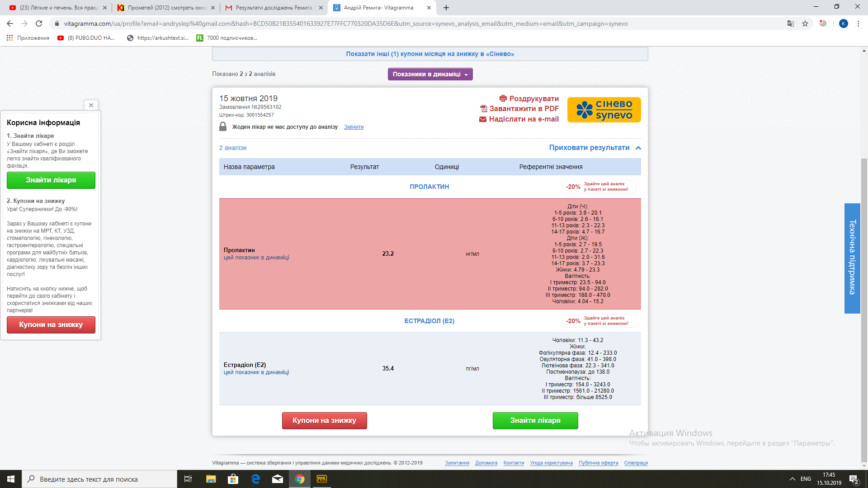
Task: Close the Корисна інформація side panel
Action: click(91, 105)
